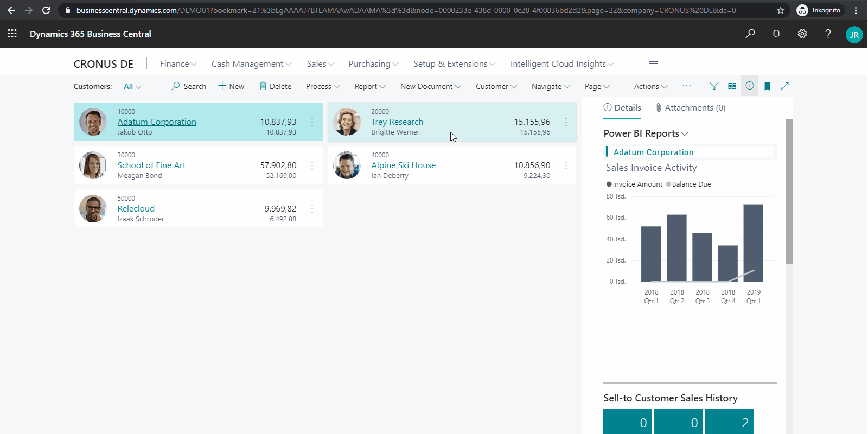Viewport: 868px width, 434px height.
Task: Click the CRONUS DE company name
Action: [104, 64]
